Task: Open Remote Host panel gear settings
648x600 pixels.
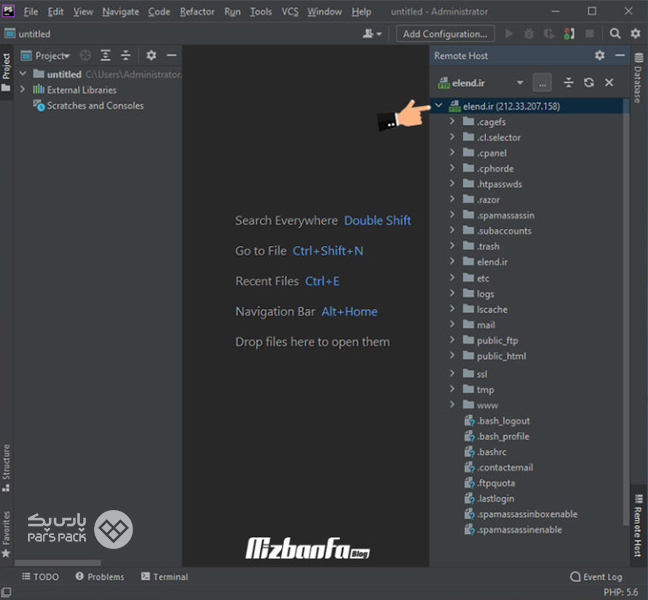Action: (600, 55)
